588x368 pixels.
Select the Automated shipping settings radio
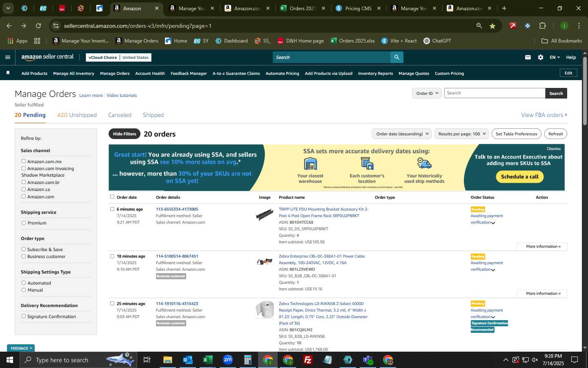[24, 283]
